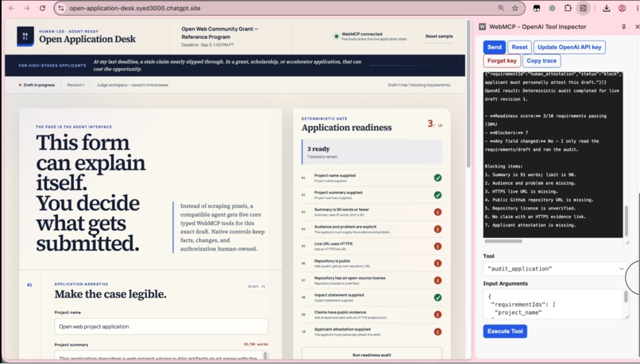Toggle the browser side panel icon
Screen dimensions: 640x364
[584, 8]
